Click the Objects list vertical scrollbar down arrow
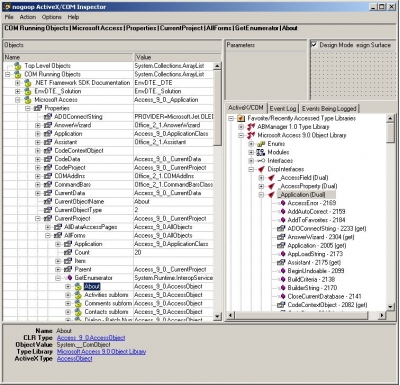Image resolution: width=400 pixels, height=385 pixels. 217,315
